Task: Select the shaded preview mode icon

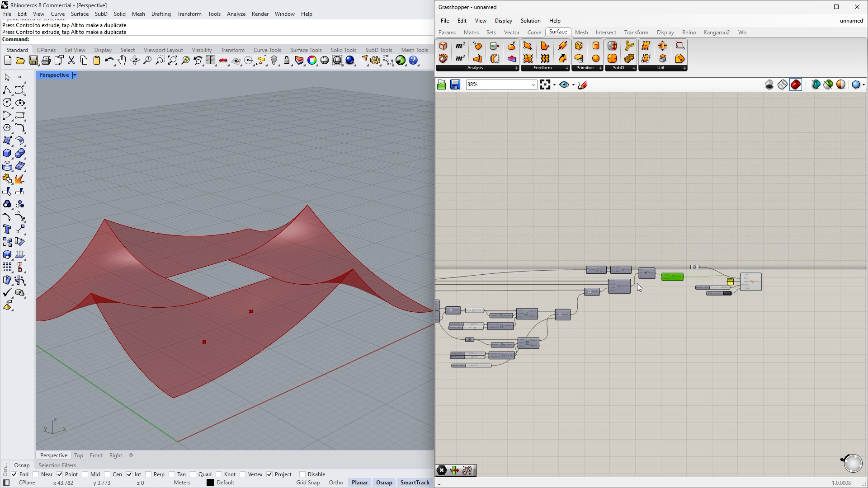Action: pyautogui.click(x=796, y=85)
